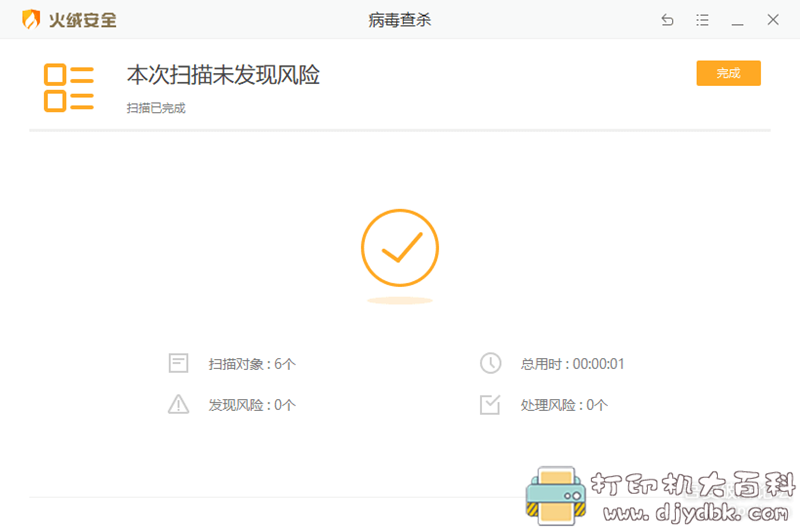Select the text 总用时：00:00:01

[x=572, y=364]
